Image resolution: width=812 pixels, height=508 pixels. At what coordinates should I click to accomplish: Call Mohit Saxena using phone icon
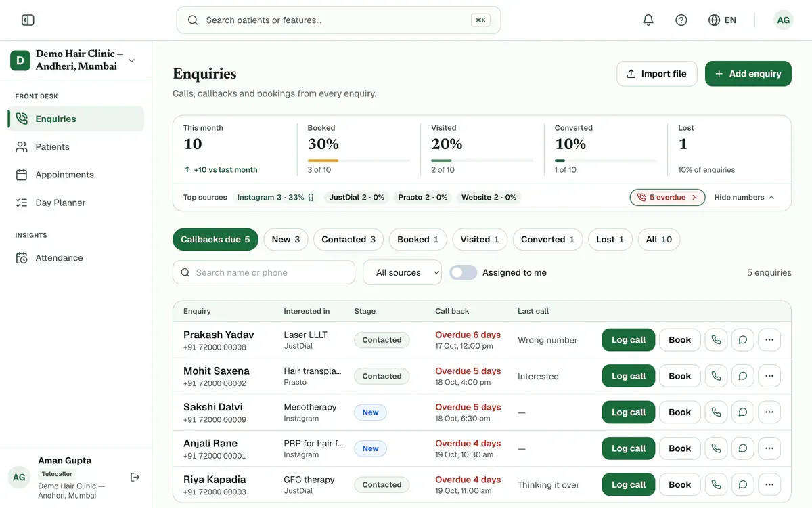pyautogui.click(x=716, y=376)
